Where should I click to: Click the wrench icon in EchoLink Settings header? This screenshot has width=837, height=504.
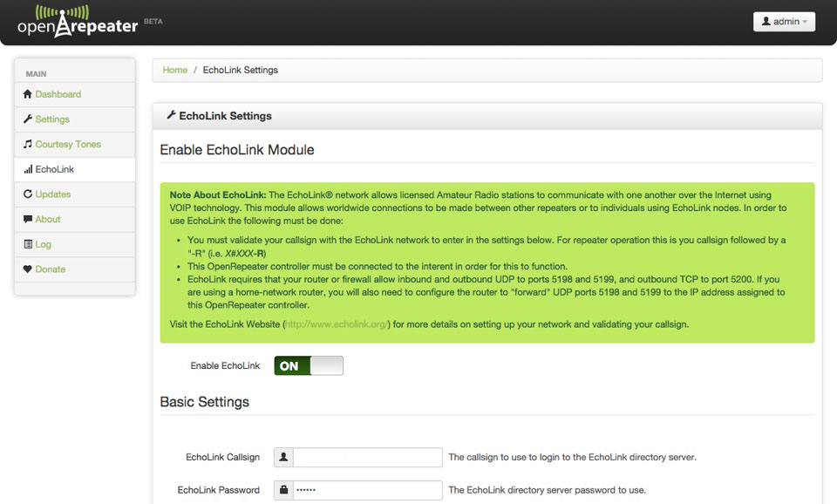point(172,115)
